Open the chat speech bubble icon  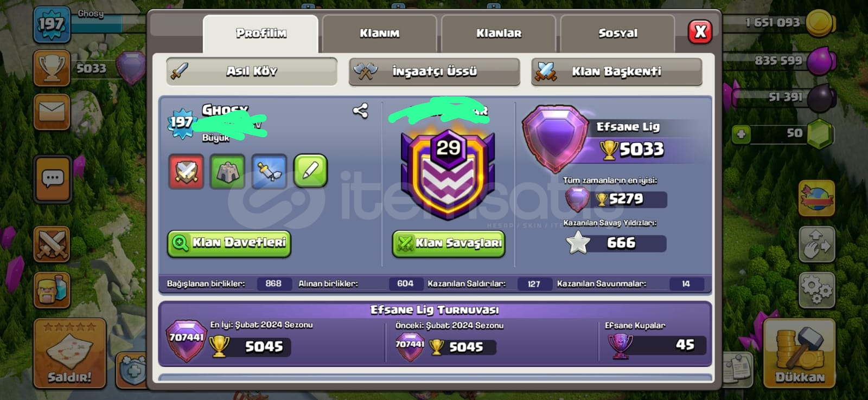53,179
